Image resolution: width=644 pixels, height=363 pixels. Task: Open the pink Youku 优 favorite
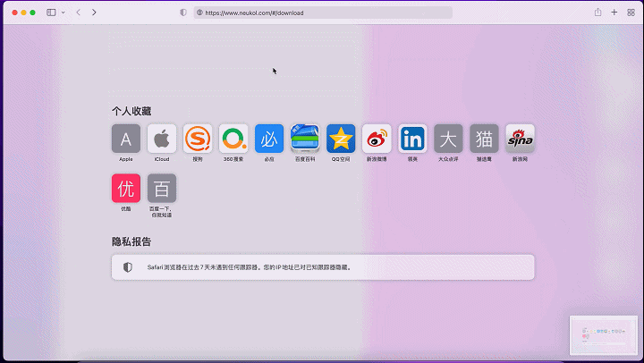(x=126, y=188)
